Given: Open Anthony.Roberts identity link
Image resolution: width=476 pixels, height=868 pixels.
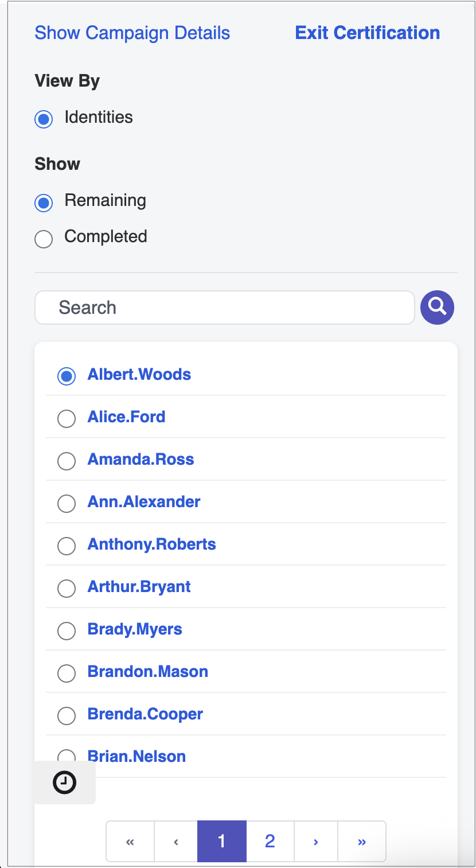Looking at the screenshot, I should (152, 544).
